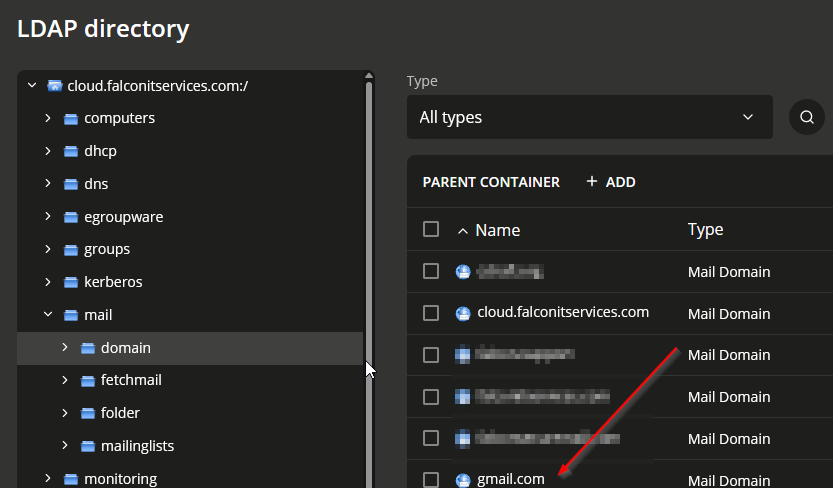The height and width of the screenshot is (488, 833).
Task: Click the egroupware folder icon
Action: [x=71, y=218]
